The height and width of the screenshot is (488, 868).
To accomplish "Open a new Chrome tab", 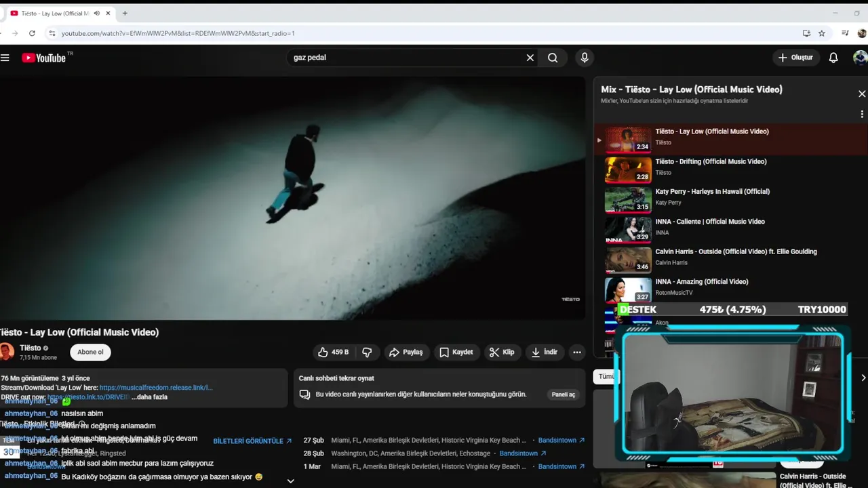I will click(125, 13).
